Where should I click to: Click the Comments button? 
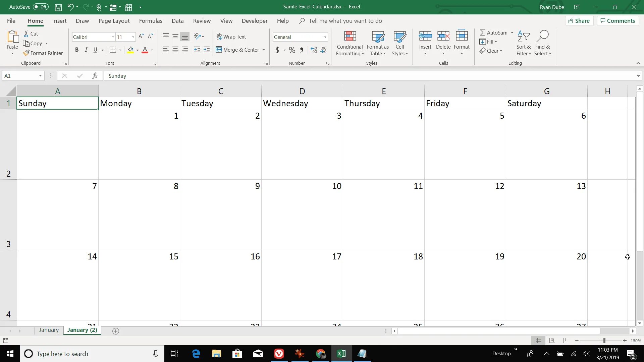click(x=619, y=21)
